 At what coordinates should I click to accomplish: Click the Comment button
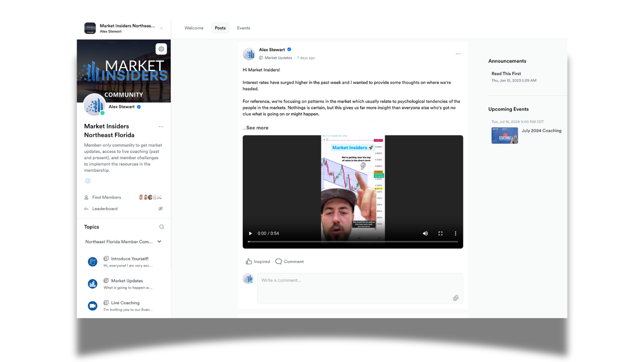pyautogui.click(x=289, y=261)
